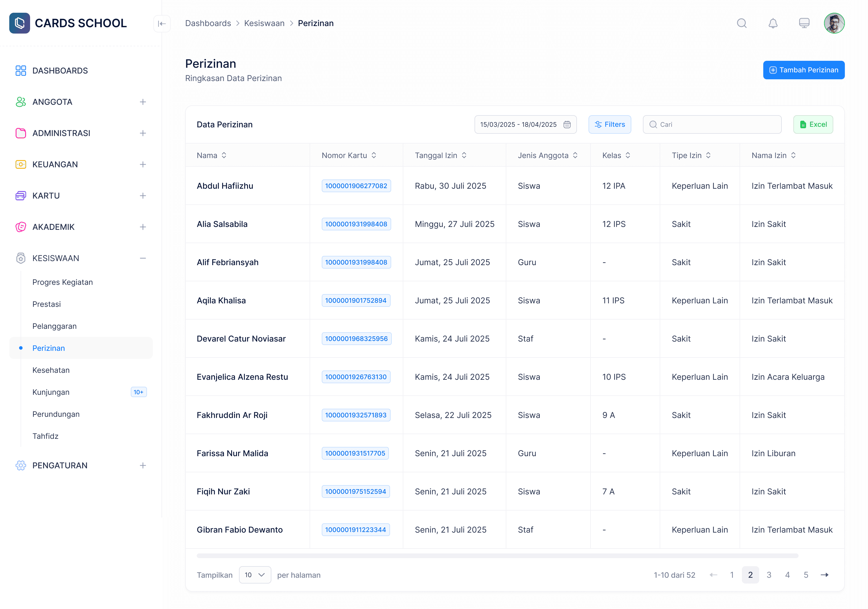Click the Tambah Perizinan button
Screen dimensions: 868x609
[x=803, y=70]
